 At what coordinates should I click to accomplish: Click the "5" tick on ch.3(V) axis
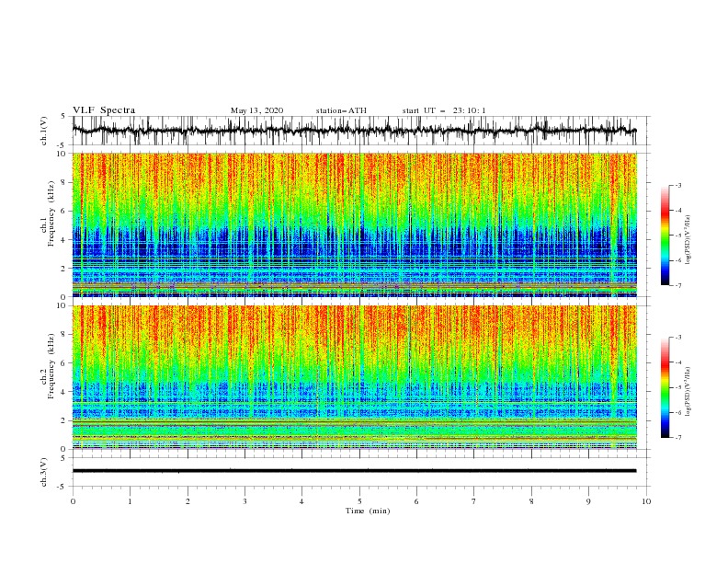[x=64, y=458]
